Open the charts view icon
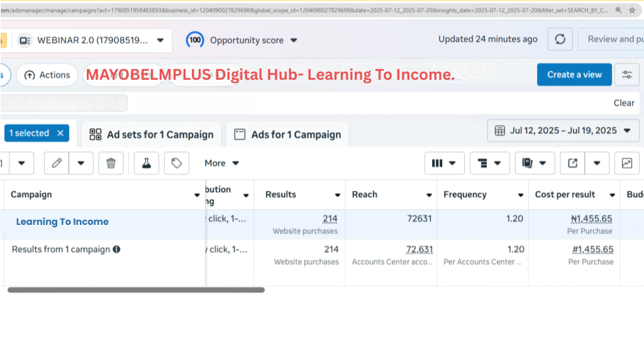 tap(626, 163)
